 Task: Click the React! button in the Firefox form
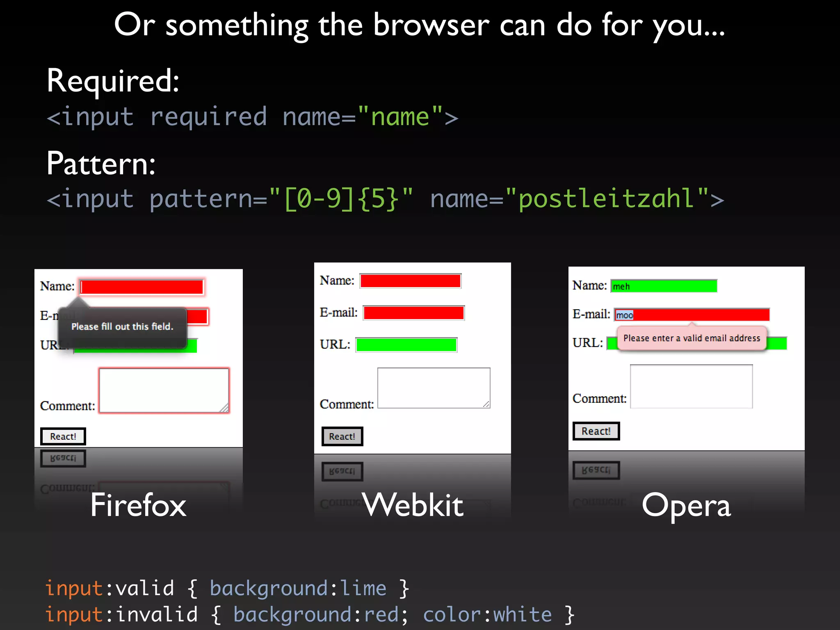[63, 436]
